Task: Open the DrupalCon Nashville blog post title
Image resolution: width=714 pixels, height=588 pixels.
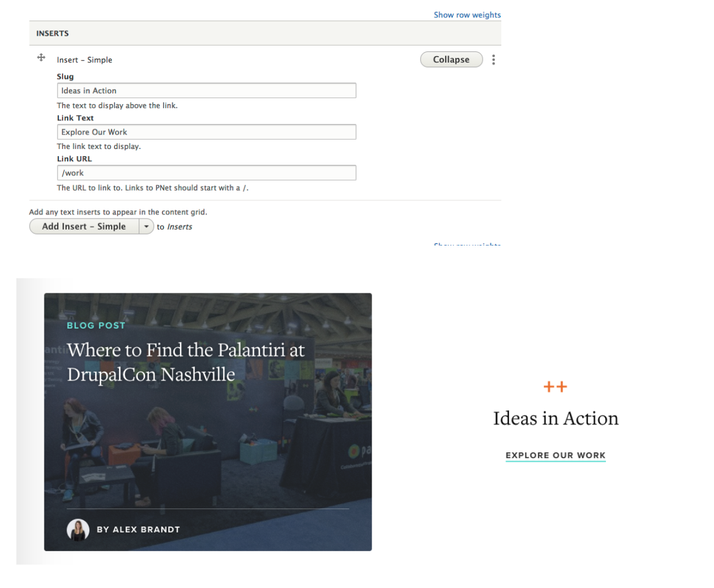Action: tap(186, 362)
